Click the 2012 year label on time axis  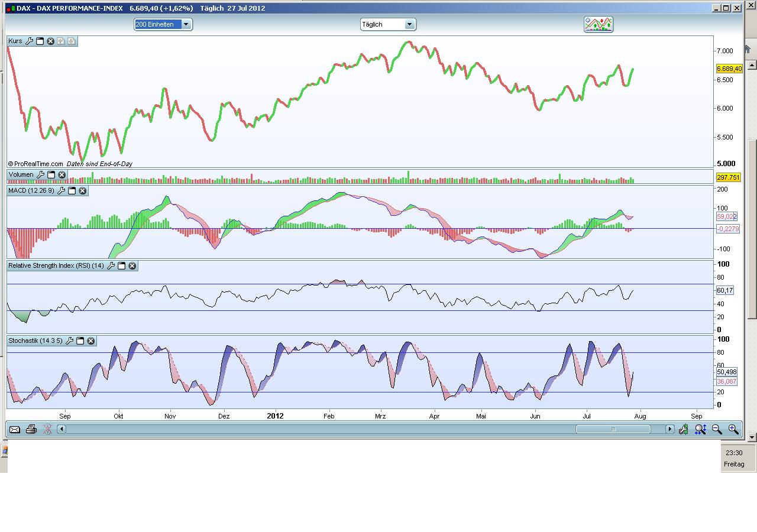pyautogui.click(x=275, y=416)
